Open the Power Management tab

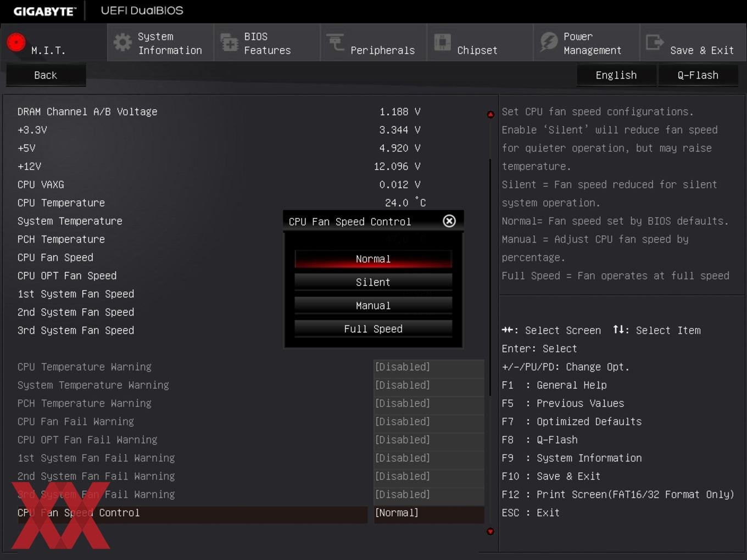[587, 42]
